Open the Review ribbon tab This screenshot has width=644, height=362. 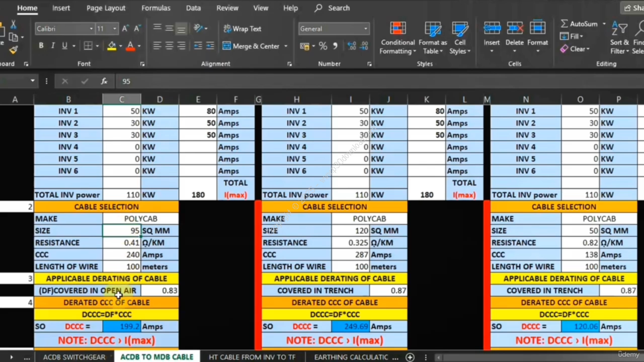pos(227,8)
